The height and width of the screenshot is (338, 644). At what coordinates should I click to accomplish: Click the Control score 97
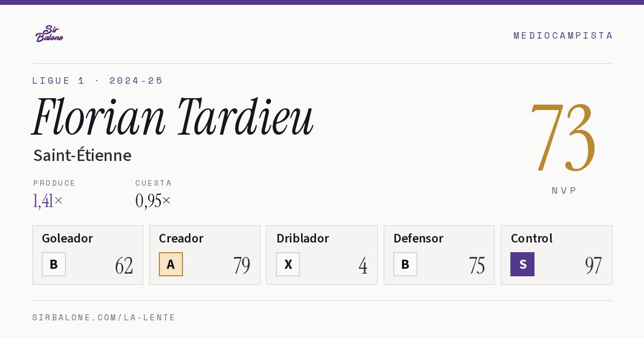pyautogui.click(x=594, y=266)
